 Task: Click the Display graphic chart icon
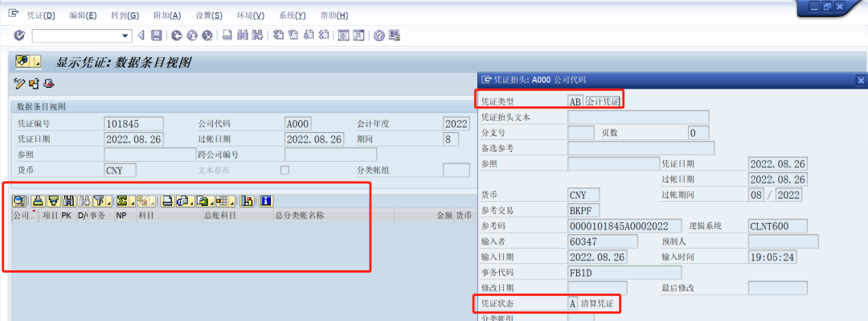[248, 200]
